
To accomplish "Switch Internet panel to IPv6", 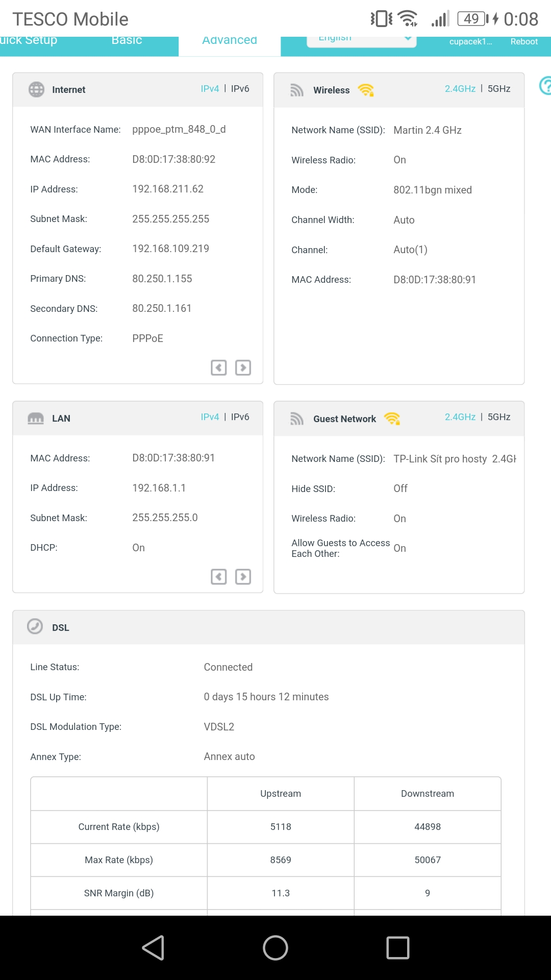I will pyautogui.click(x=240, y=89).
